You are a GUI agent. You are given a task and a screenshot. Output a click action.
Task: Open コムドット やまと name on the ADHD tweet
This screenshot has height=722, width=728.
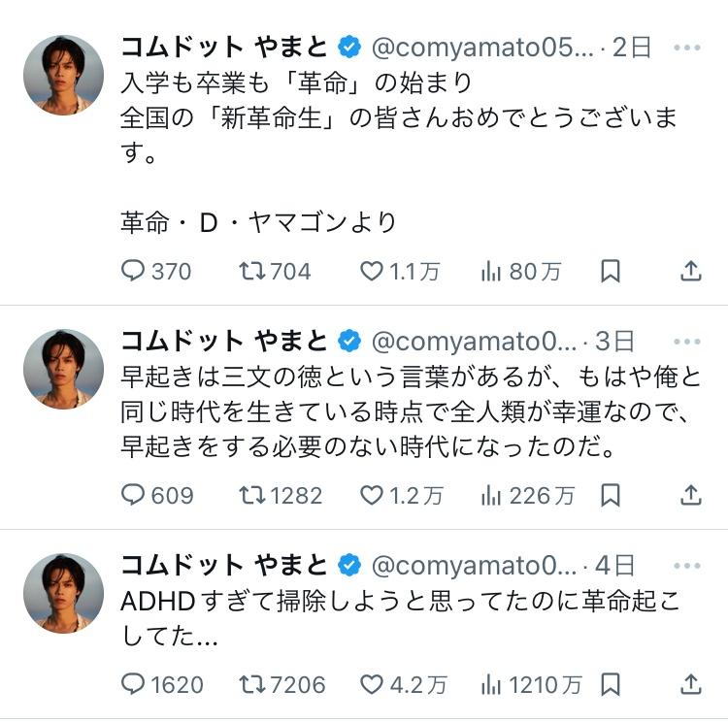224,565
